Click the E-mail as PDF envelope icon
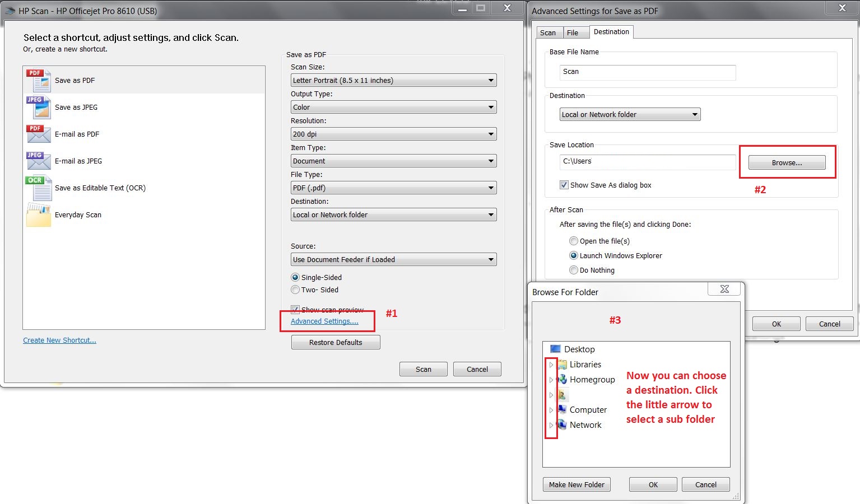The width and height of the screenshot is (860, 504). point(38,133)
